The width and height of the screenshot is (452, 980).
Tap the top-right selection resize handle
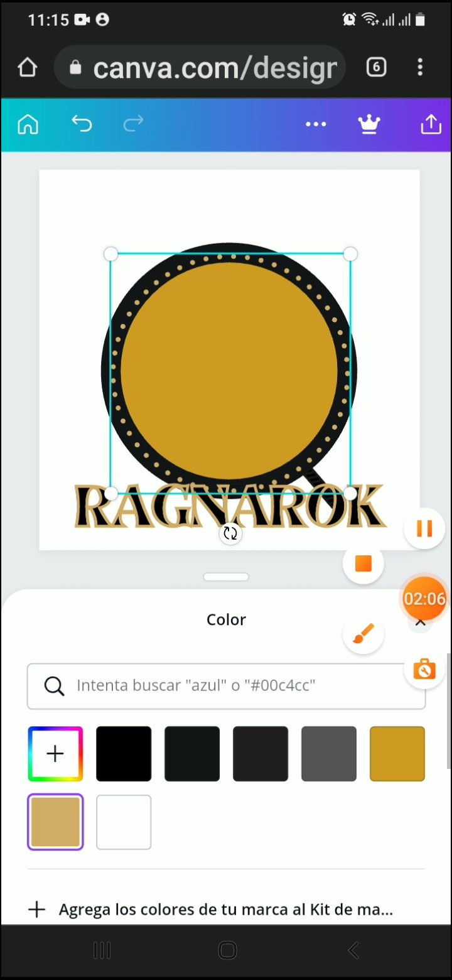pos(350,254)
